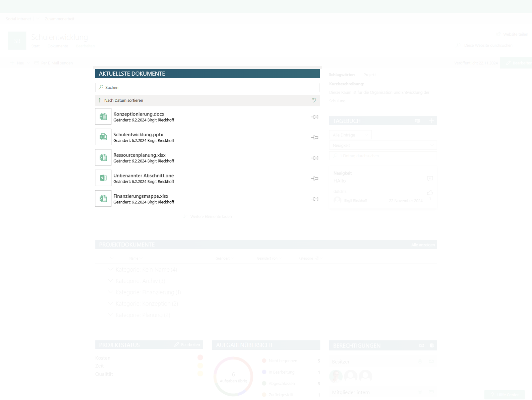Pin Finanzierungsmappe.xlsx using its pin icon
The width and height of the screenshot is (532, 400).
315,199
